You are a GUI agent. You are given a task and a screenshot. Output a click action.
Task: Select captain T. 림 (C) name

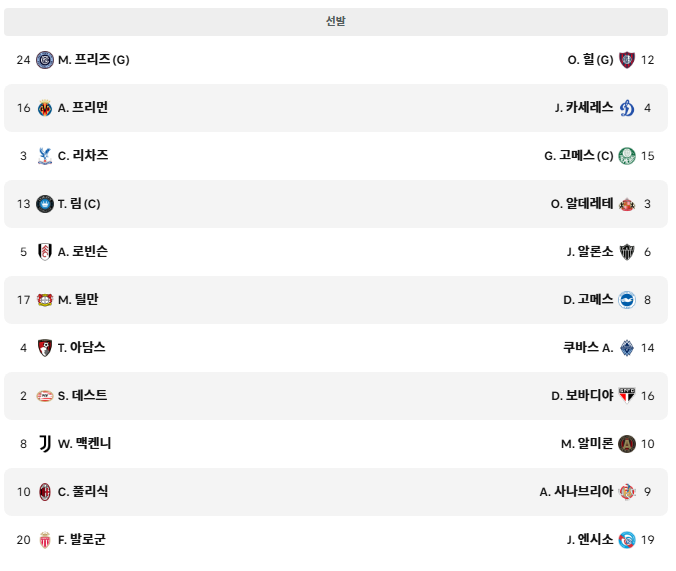(79, 204)
